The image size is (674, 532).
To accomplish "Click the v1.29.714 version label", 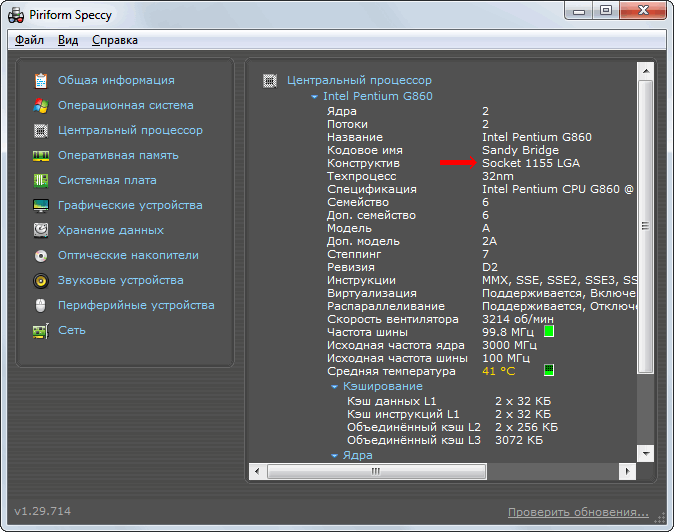I will coord(43,511).
